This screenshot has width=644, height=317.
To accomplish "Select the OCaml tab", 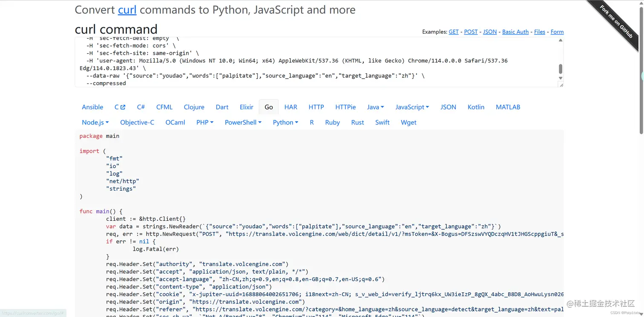I will click(175, 123).
